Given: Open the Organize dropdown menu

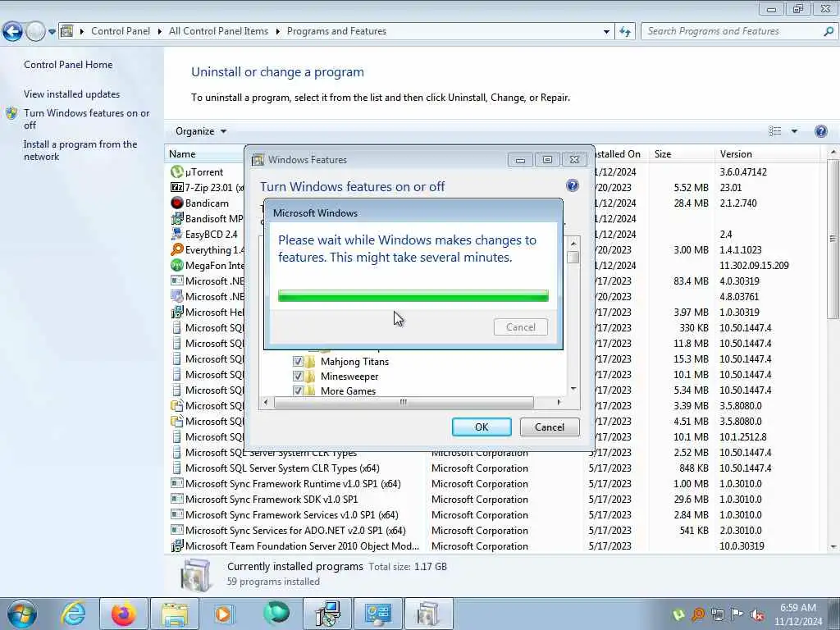Looking at the screenshot, I should point(201,131).
